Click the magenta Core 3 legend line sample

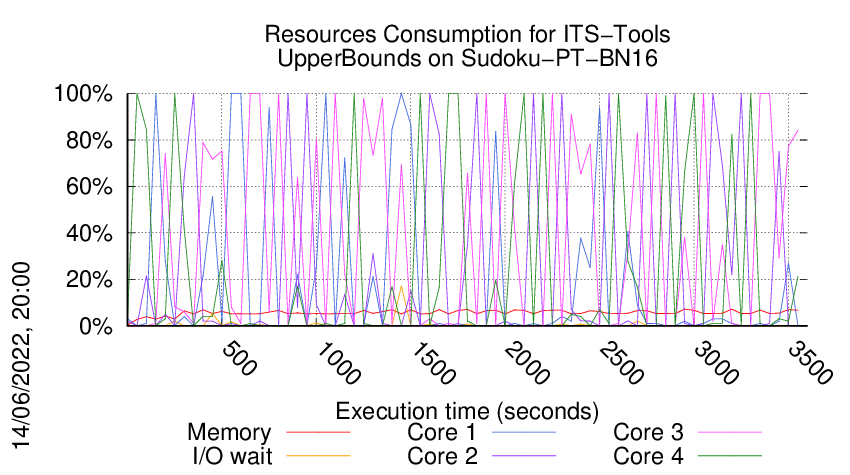coord(730,432)
